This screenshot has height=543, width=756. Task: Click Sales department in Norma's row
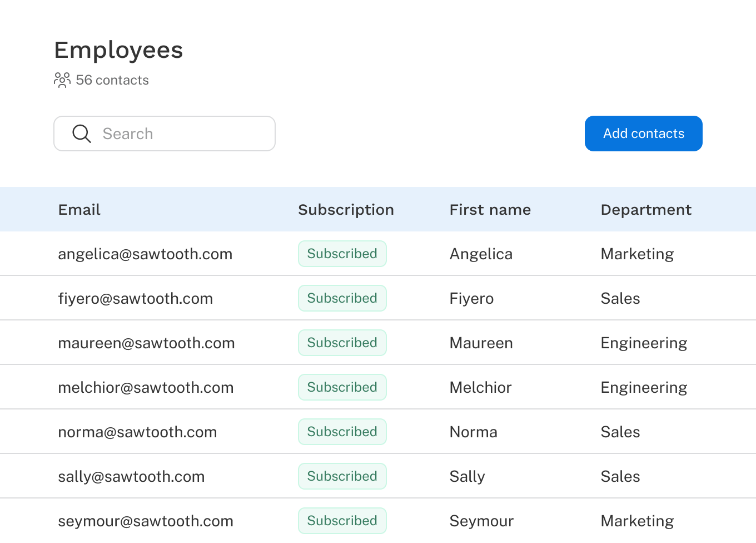tap(620, 432)
